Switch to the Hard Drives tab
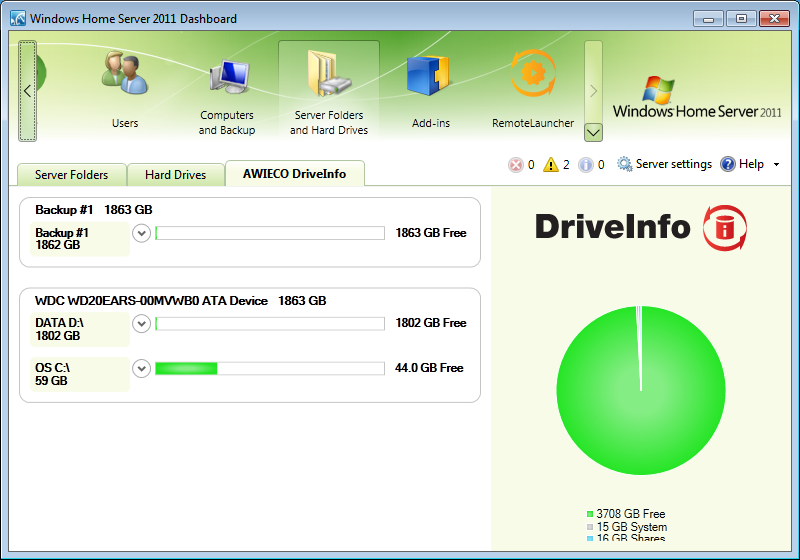Screen dimensions: 800x560 (x=176, y=175)
